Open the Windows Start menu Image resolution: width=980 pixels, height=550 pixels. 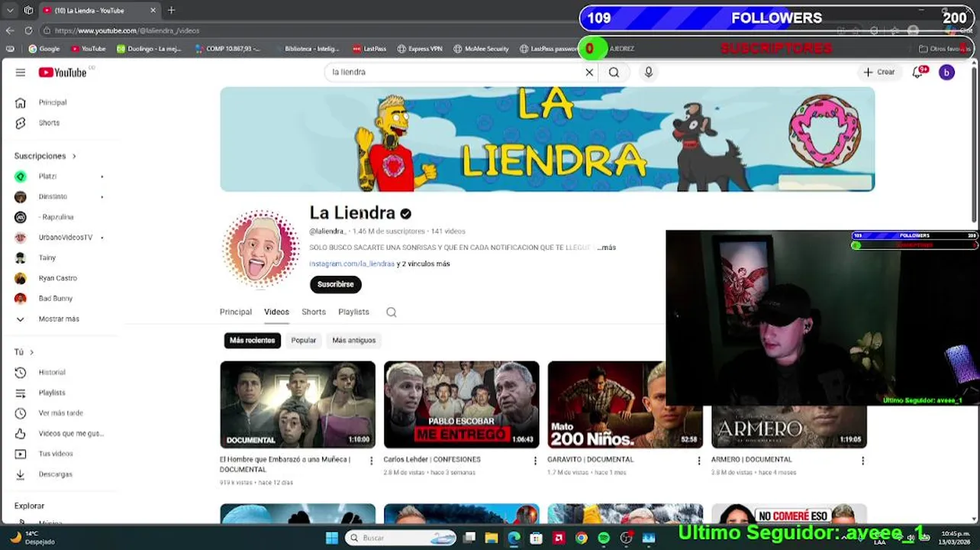[x=331, y=538]
